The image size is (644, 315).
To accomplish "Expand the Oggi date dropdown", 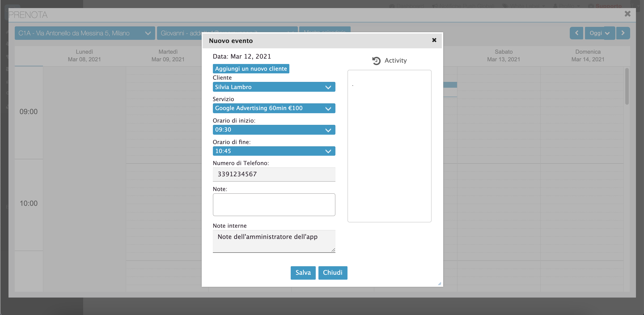I will click(607, 33).
